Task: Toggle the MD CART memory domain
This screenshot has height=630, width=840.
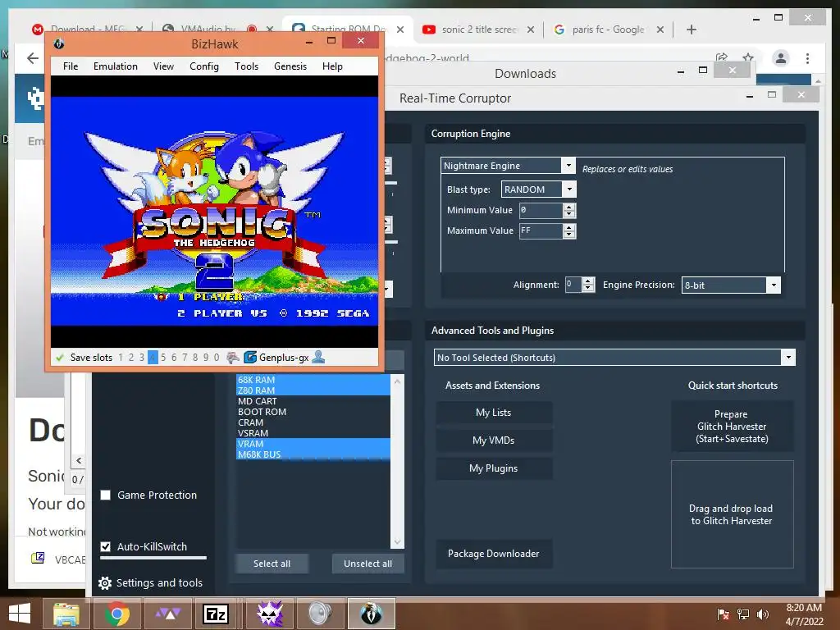Action: 313,400
